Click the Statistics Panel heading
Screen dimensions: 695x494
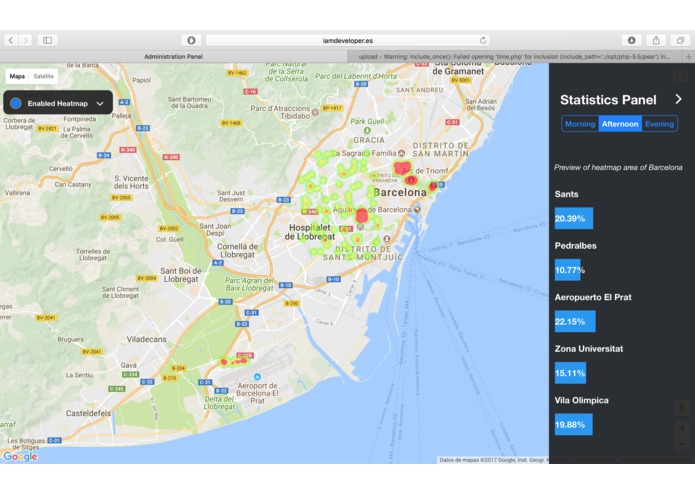pos(608,100)
